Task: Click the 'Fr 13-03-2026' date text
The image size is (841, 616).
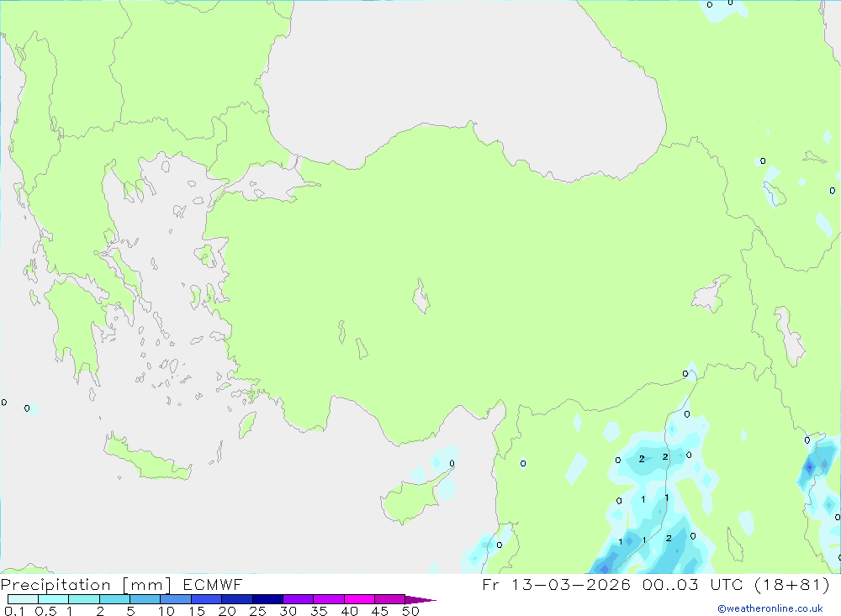Action: tap(556, 584)
